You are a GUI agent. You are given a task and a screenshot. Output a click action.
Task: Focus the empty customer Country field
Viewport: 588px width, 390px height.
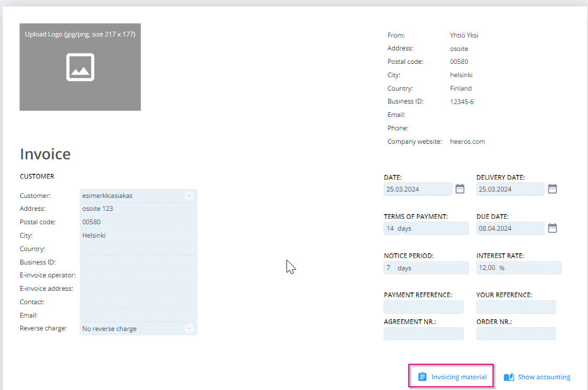(x=138, y=248)
